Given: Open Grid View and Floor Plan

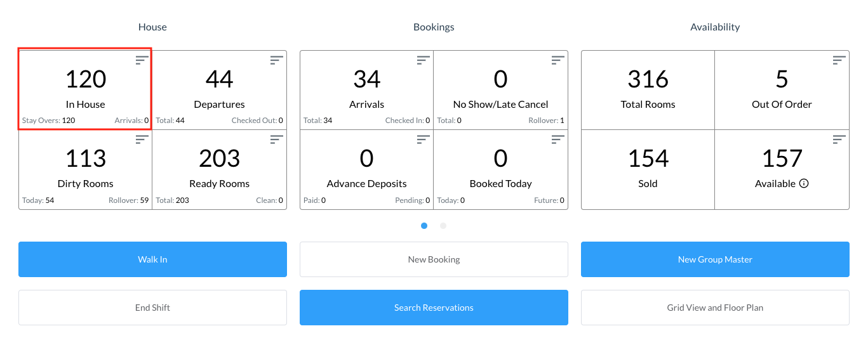Looking at the screenshot, I should click(715, 308).
